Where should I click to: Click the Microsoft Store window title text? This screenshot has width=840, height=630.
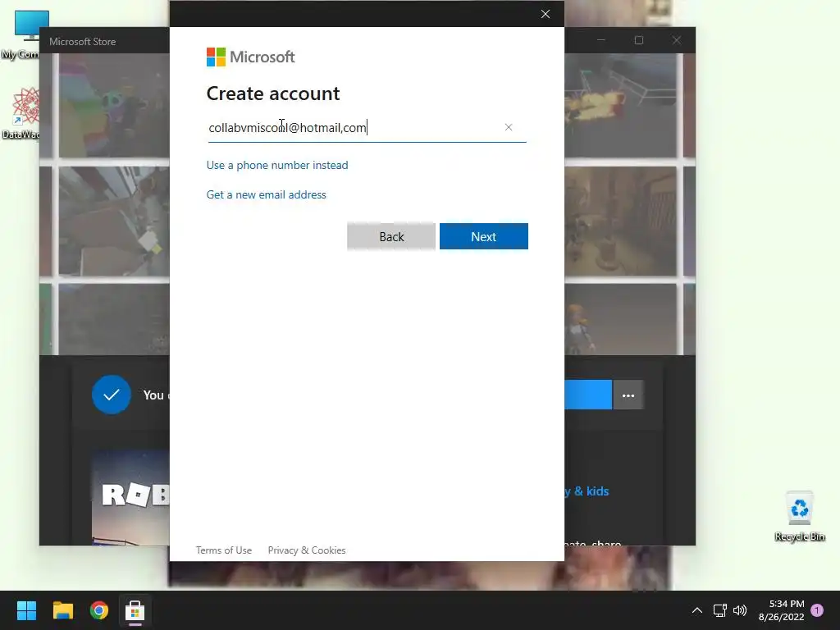(83, 41)
